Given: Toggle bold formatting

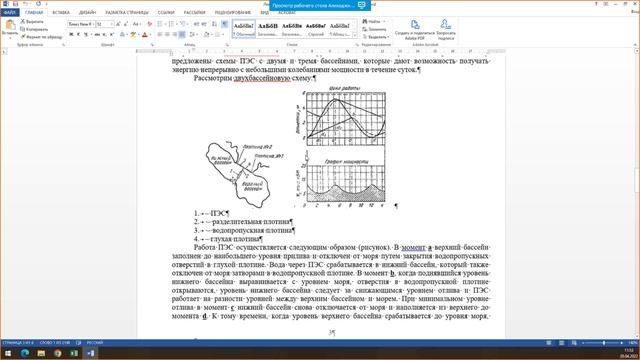Looking at the screenshot, I should (71, 35).
